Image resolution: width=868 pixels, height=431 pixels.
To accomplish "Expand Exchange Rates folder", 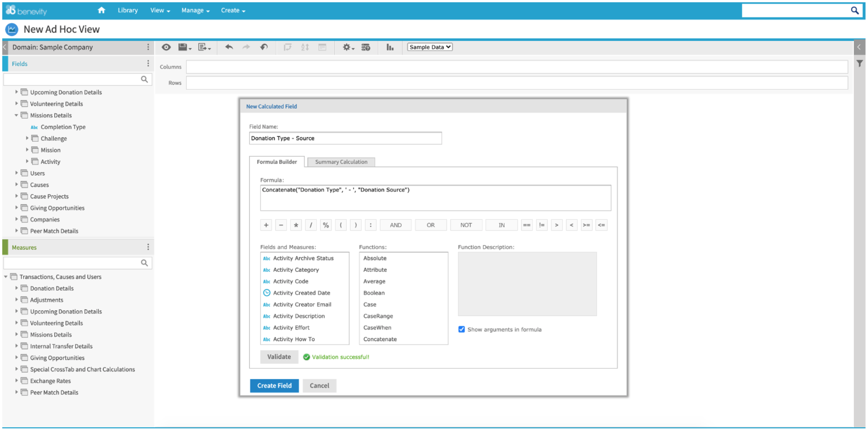I will coord(16,380).
